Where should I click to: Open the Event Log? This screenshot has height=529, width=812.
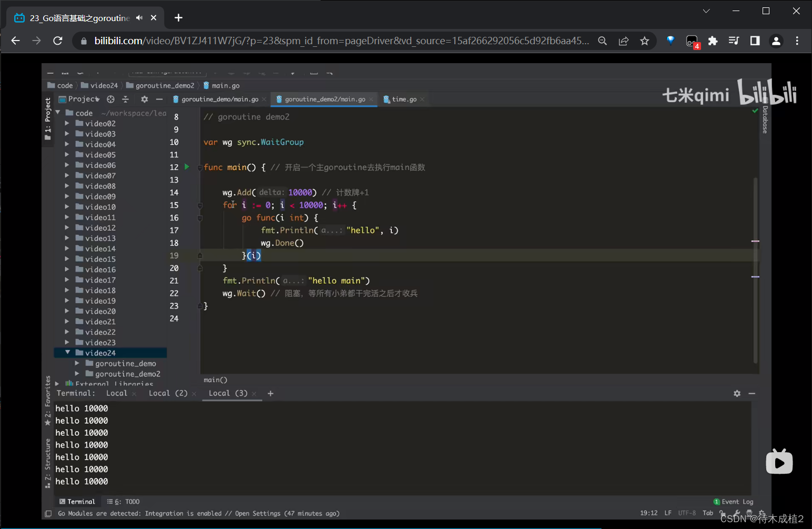(x=733, y=502)
